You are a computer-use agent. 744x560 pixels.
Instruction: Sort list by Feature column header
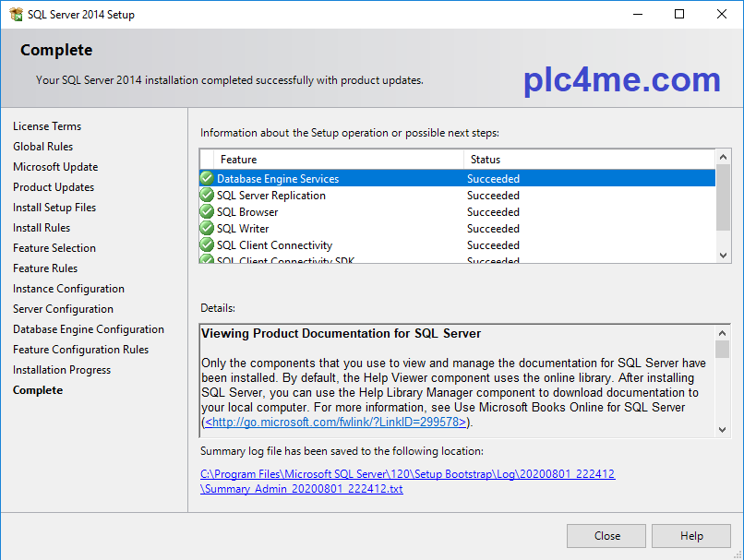(x=337, y=160)
